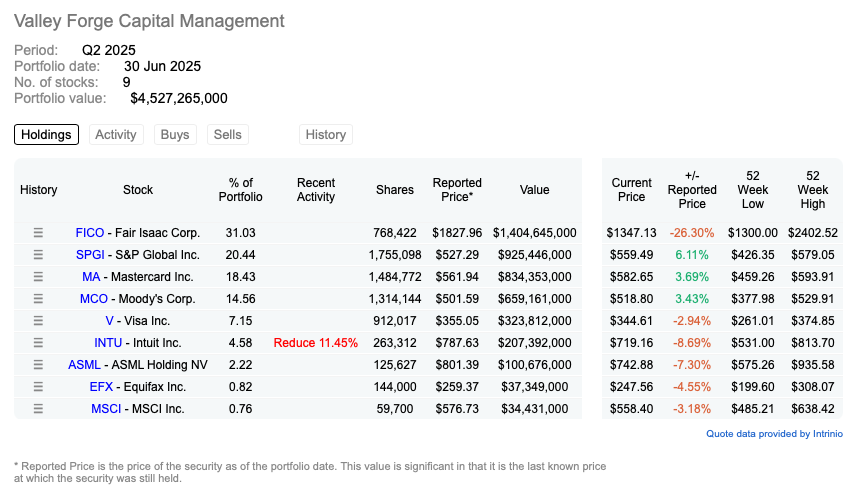
Task: Click the 'Value' column header
Action: (x=534, y=190)
